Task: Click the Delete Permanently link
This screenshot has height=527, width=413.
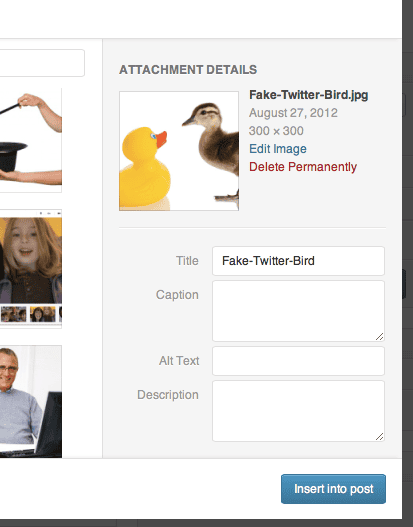Action: click(303, 167)
